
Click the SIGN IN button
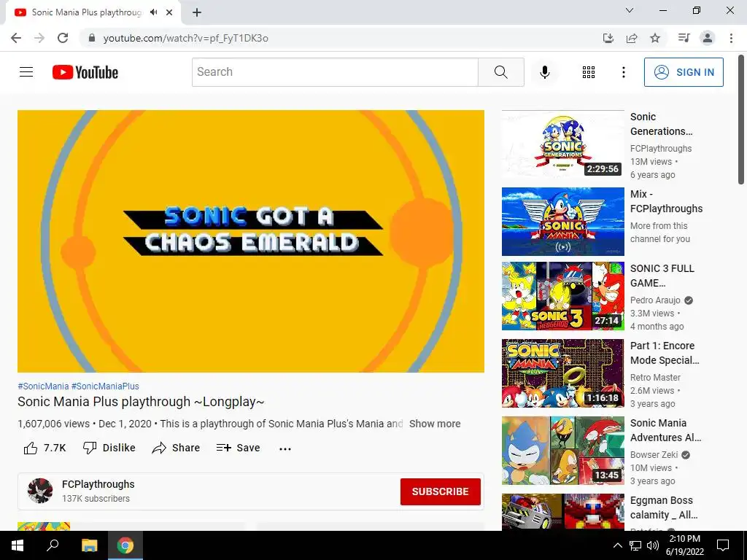pos(684,72)
